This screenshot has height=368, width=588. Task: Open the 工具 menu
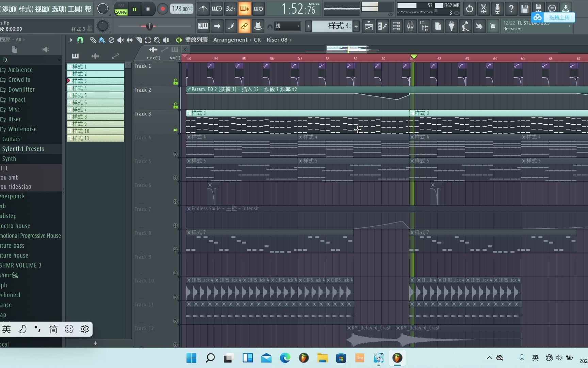(76, 9)
